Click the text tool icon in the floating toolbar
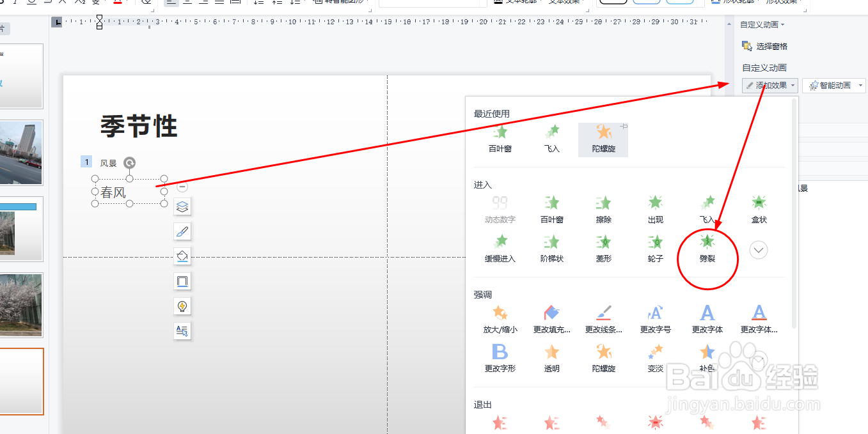This screenshot has height=434, width=868. coord(182,331)
